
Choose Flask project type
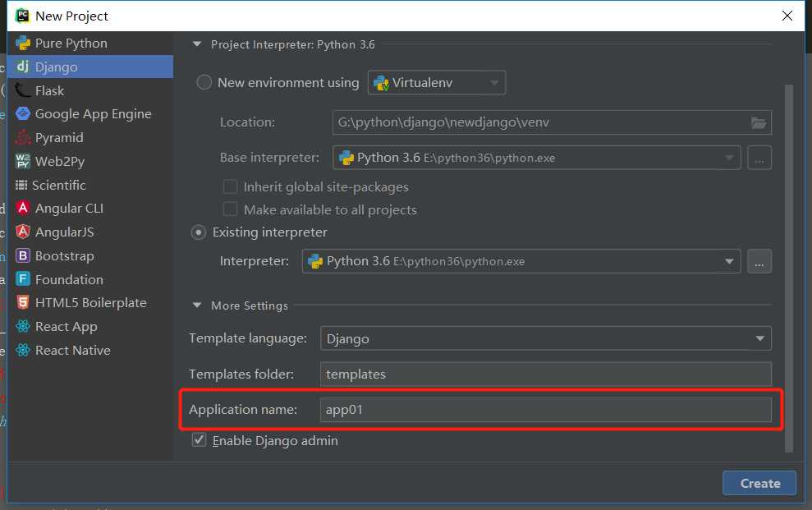tap(90, 90)
